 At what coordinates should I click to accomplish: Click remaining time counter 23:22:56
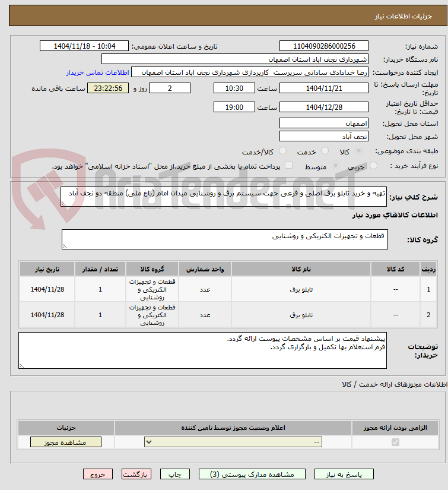108,88
